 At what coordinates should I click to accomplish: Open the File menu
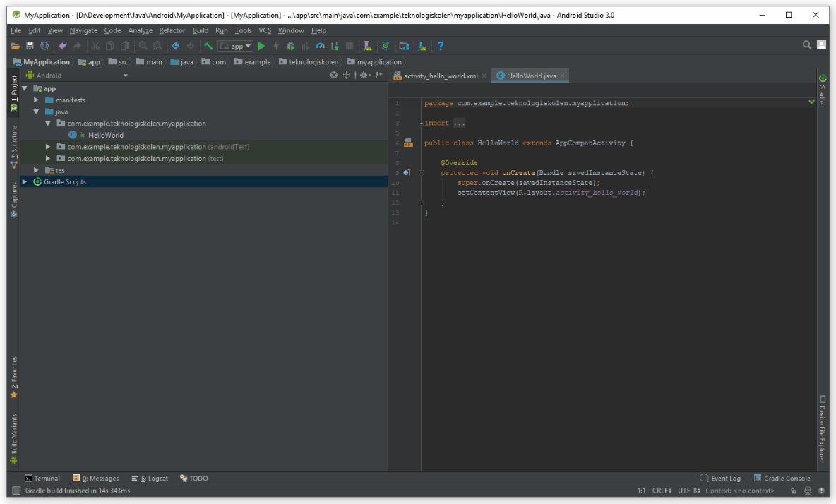click(x=16, y=30)
